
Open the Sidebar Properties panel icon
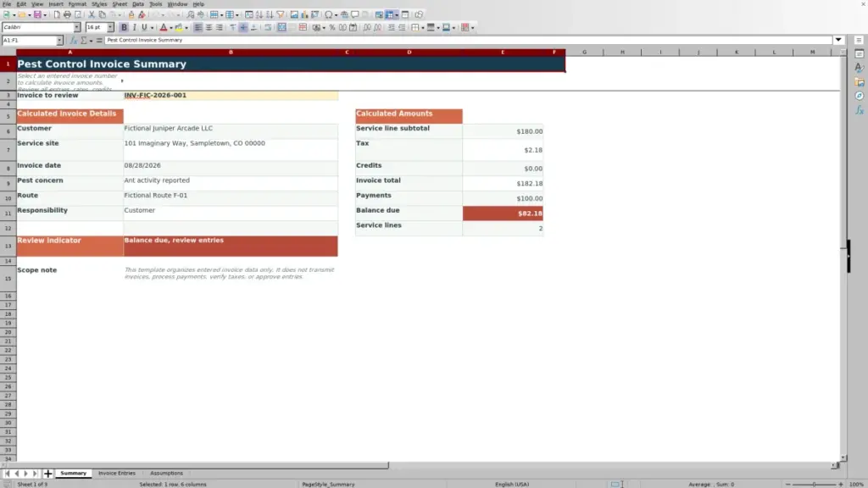[x=860, y=54]
